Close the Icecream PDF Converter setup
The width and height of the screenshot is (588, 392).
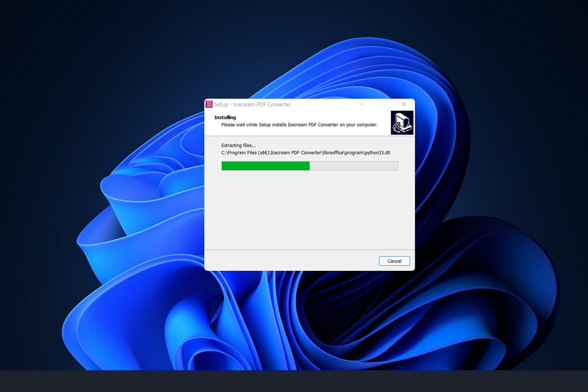pos(404,104)
